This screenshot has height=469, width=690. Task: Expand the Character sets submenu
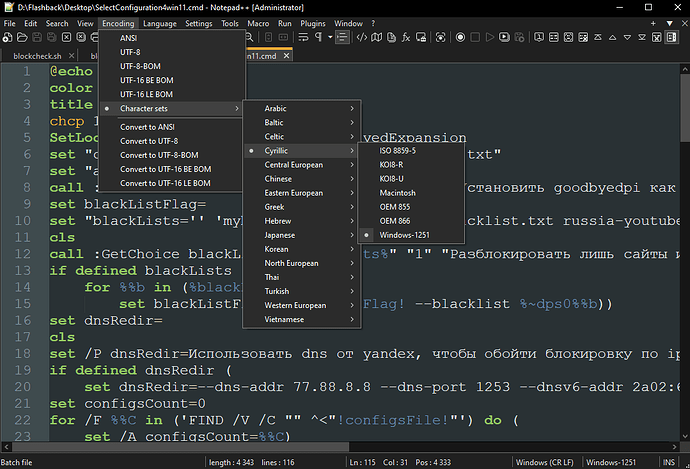click(x=172, y=109)
